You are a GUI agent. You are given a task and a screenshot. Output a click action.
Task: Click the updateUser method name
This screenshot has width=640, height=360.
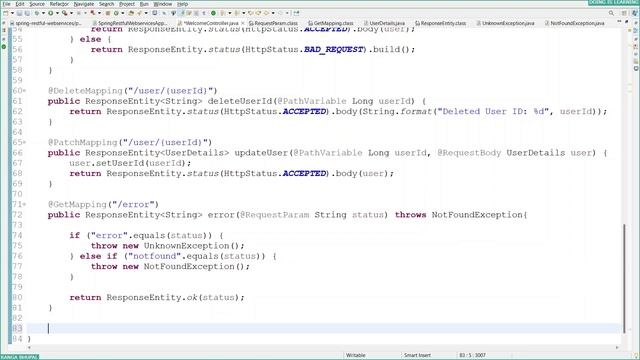pos(261,153)
